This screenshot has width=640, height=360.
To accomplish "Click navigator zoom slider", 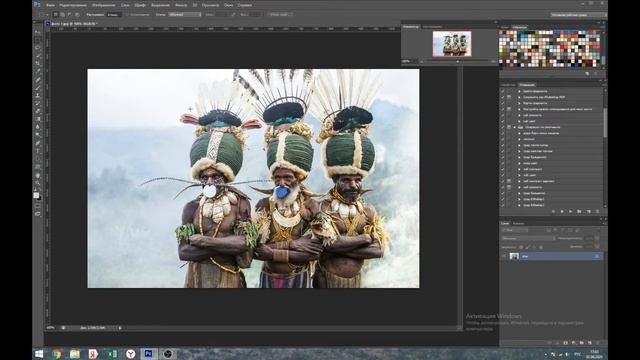I will point(457,61).
